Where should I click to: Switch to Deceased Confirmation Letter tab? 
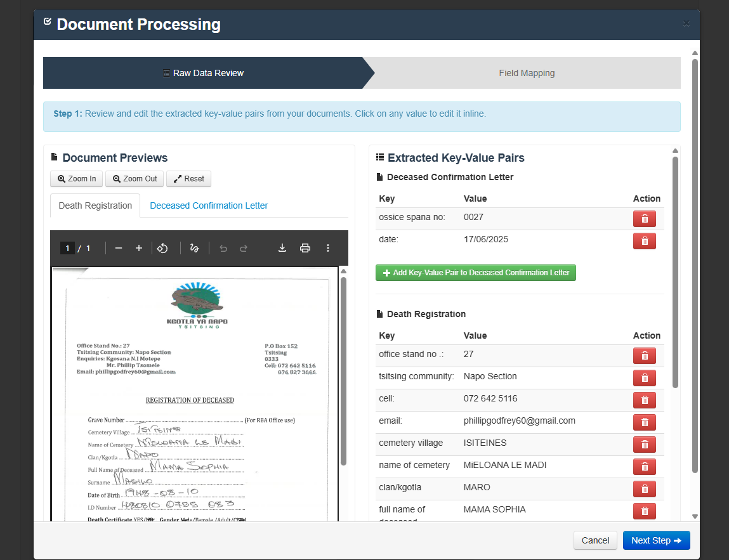[209, 205]
